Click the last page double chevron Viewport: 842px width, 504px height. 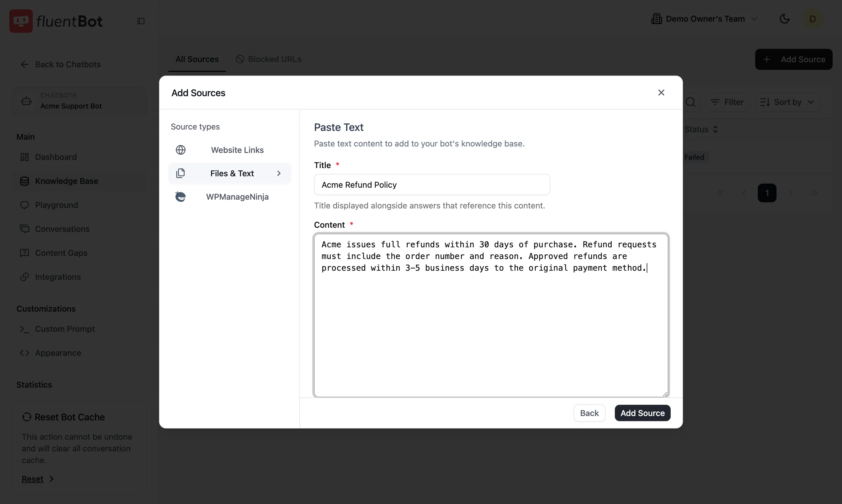(814, 193)
